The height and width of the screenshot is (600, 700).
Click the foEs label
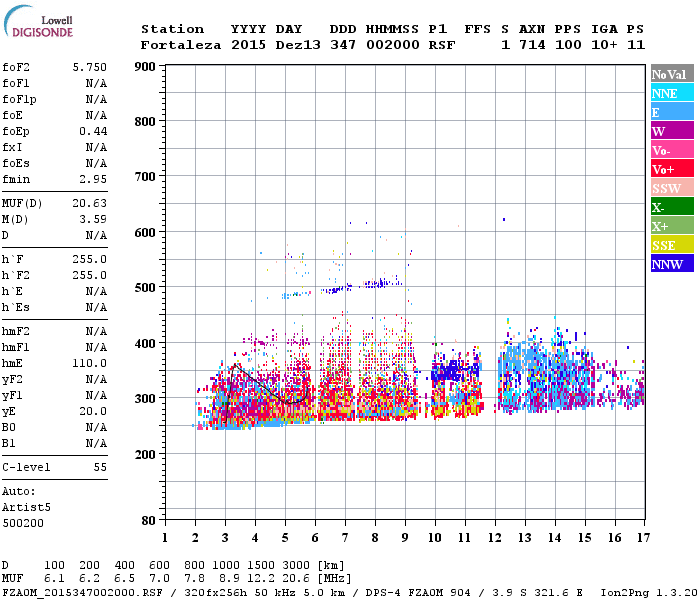[x=16, y=163]
